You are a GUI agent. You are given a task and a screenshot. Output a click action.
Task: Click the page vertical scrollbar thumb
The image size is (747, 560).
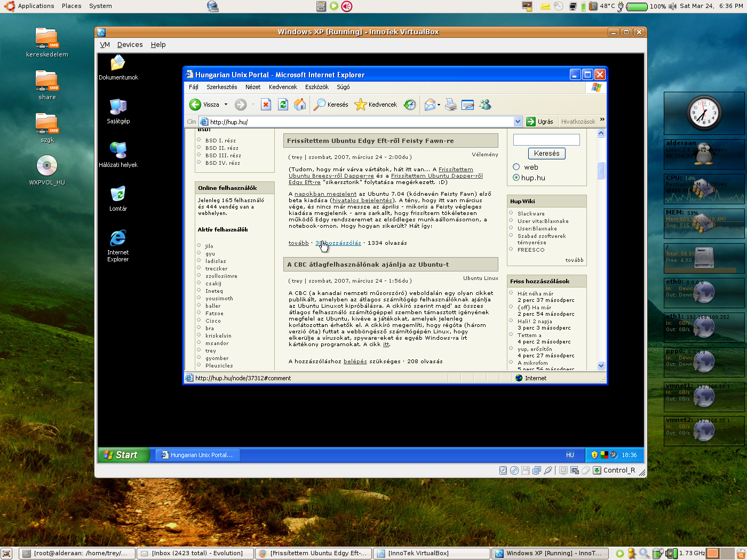click(x=601, y=170)
